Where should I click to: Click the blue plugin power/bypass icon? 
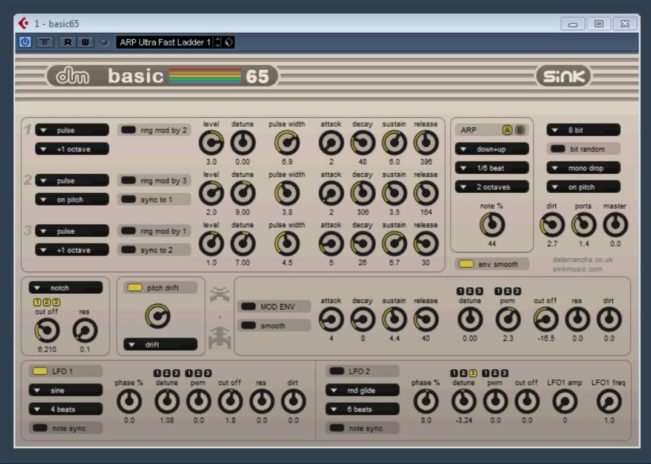pos(25,42)
